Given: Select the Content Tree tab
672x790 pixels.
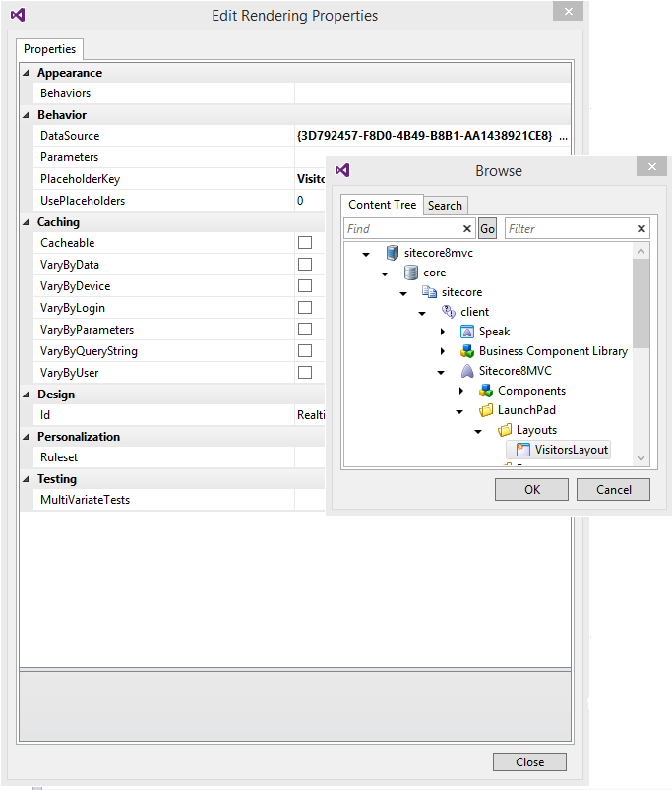Looking at the screenshot, I should coord(382,205).
